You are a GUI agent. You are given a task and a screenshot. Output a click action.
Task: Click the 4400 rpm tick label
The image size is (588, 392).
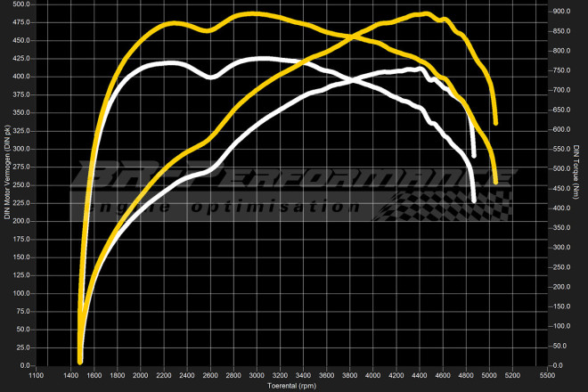(420, 376)
